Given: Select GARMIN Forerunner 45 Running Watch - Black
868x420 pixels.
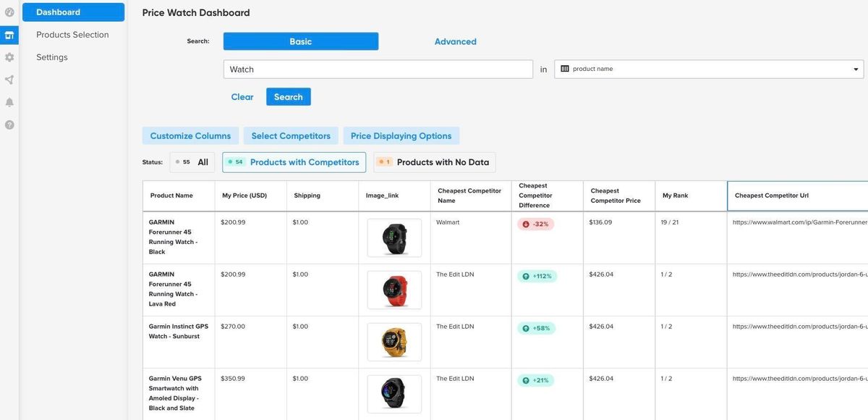Looking at the screenshot, I should [x=174, y=237].
